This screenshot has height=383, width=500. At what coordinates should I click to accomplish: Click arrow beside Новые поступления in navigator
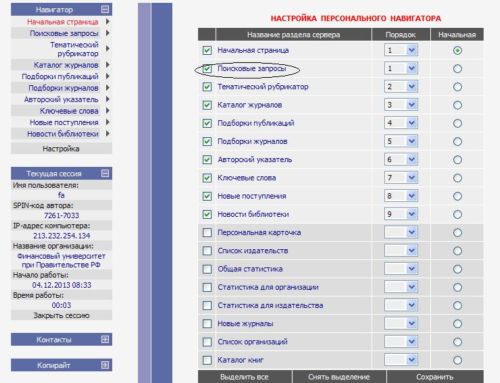(x=107, y=122)
